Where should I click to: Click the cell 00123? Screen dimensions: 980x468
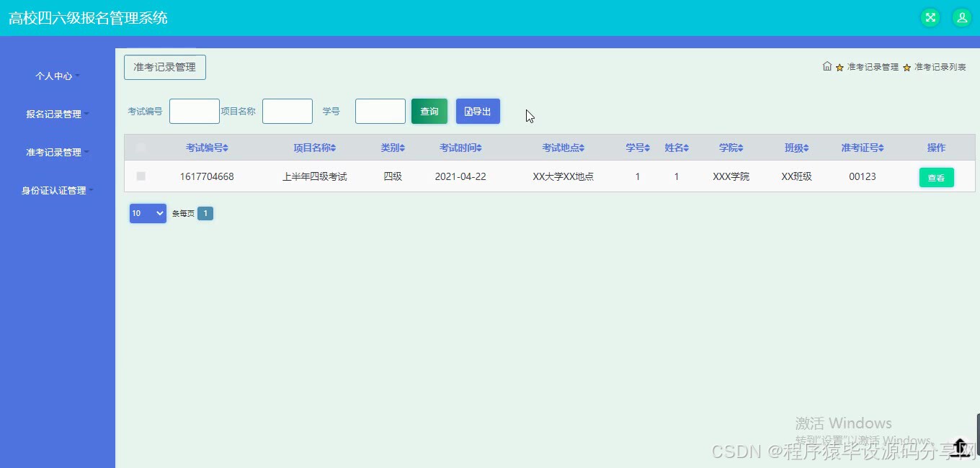[x=863, y=176]
